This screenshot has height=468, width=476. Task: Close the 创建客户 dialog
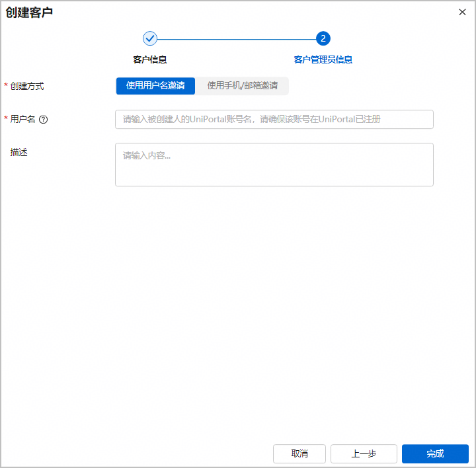point(462,12)
